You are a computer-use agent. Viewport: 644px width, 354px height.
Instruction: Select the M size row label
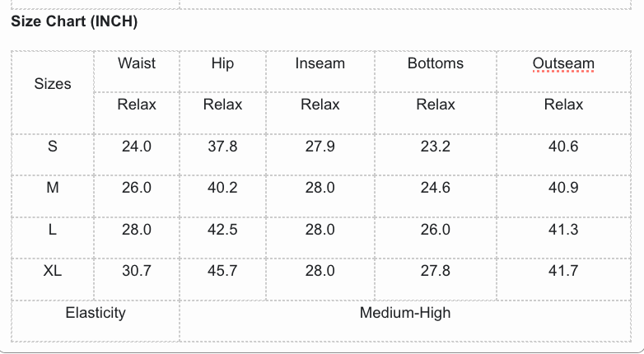(x=53, y=188)
